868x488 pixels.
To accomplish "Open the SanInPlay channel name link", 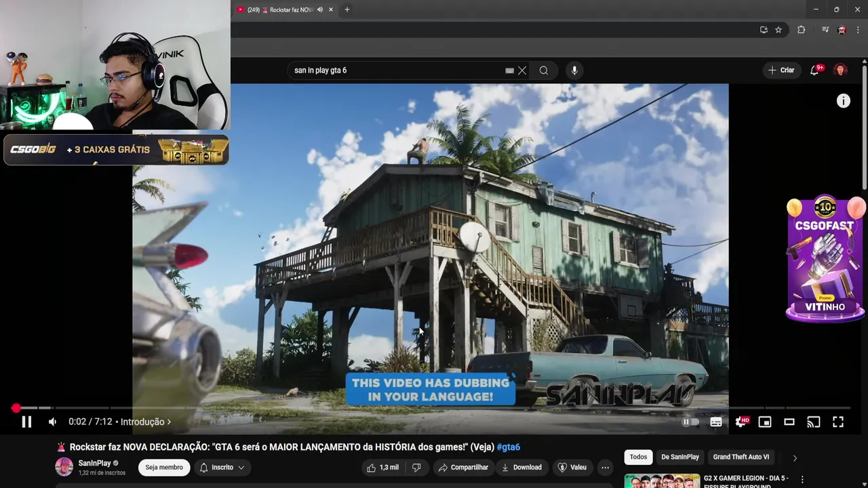I will 94,463.
